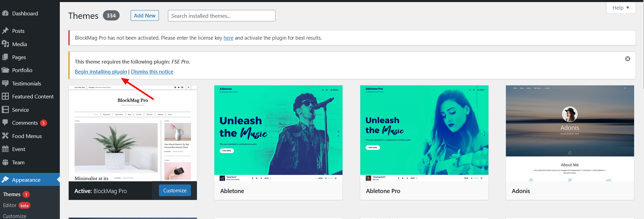Click the Pages icon in sidebar
Image resolution: width=644 pixels, height=219 pixels.
point(5,57)
